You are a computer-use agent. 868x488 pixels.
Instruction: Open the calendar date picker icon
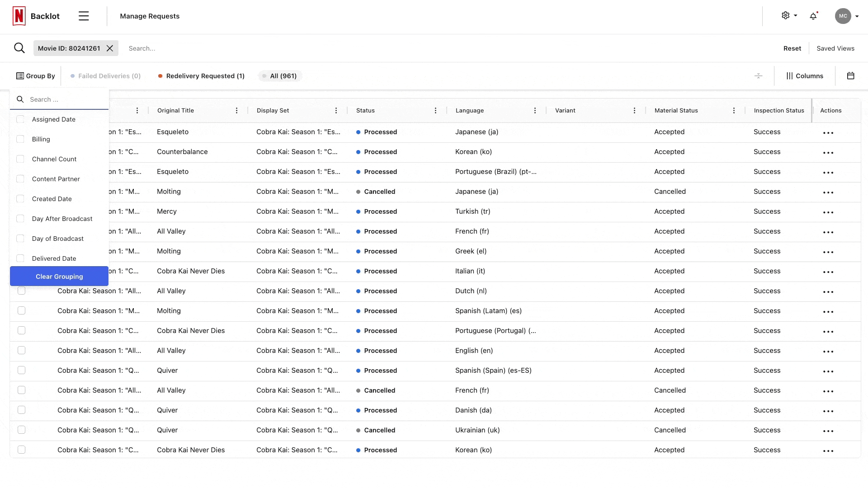(850, 76)
